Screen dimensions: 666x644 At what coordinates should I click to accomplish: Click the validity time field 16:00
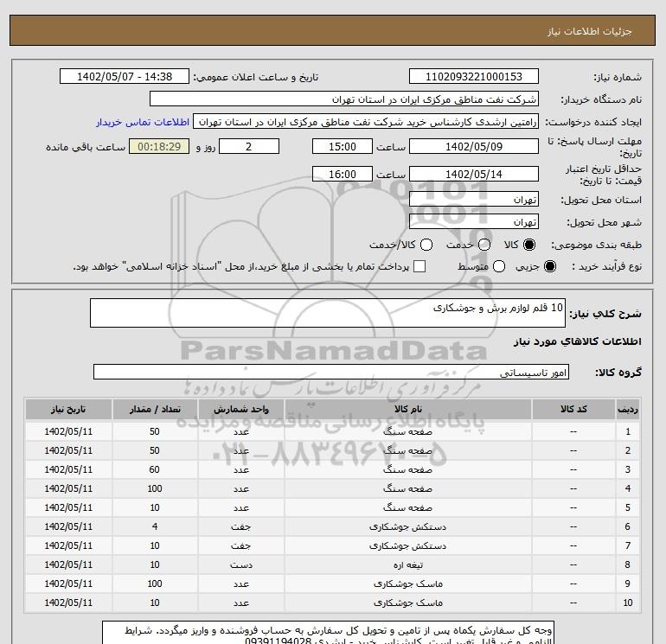pyautogui.click(x=343, y=174)
